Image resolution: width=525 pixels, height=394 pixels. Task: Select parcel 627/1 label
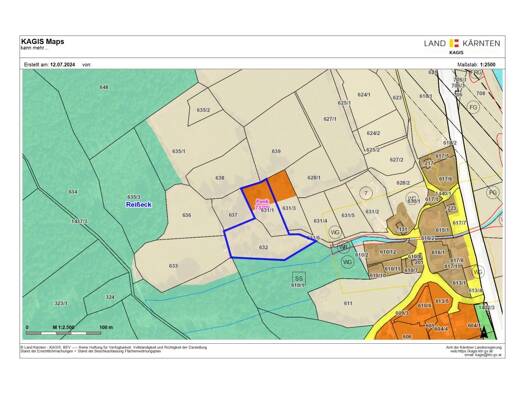(x=330, y=119)
